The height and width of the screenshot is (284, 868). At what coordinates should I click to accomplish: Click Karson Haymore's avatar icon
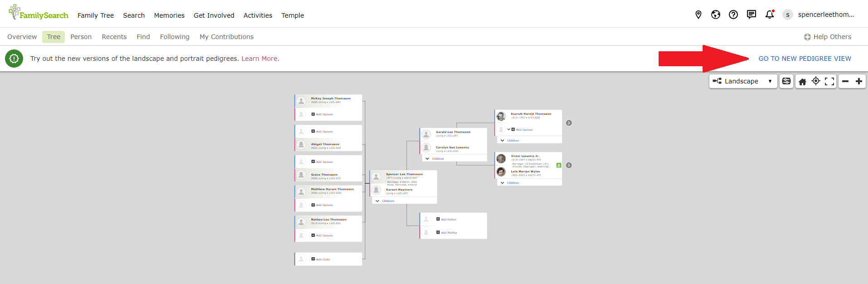[x=376, y=190]
